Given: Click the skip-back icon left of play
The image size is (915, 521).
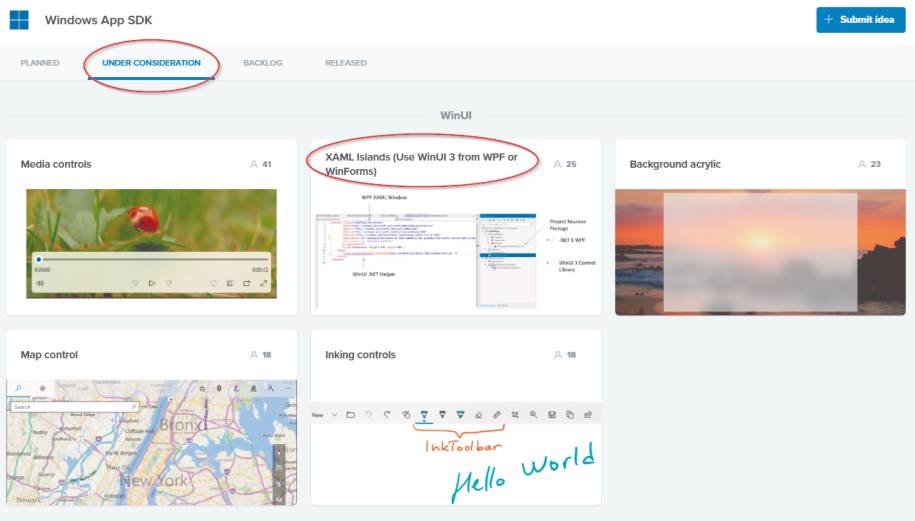Looking at the screenshot, I should tap(135, 283).
